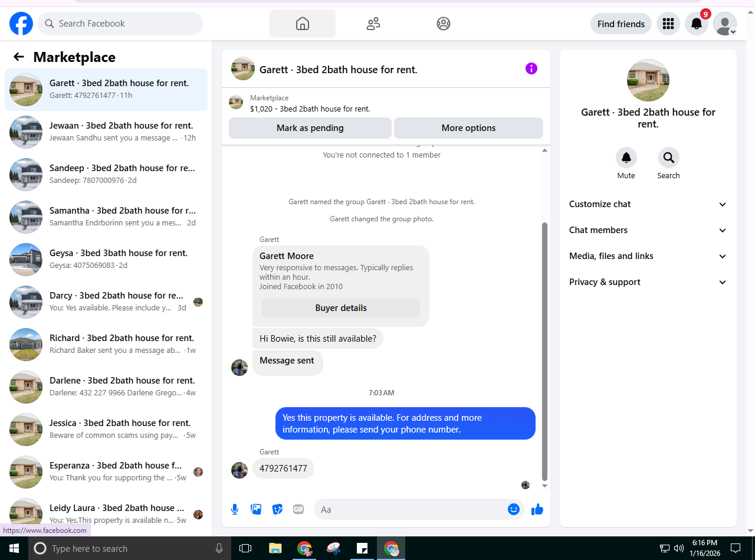Expand Media, files and links section

tap(648, 256)
